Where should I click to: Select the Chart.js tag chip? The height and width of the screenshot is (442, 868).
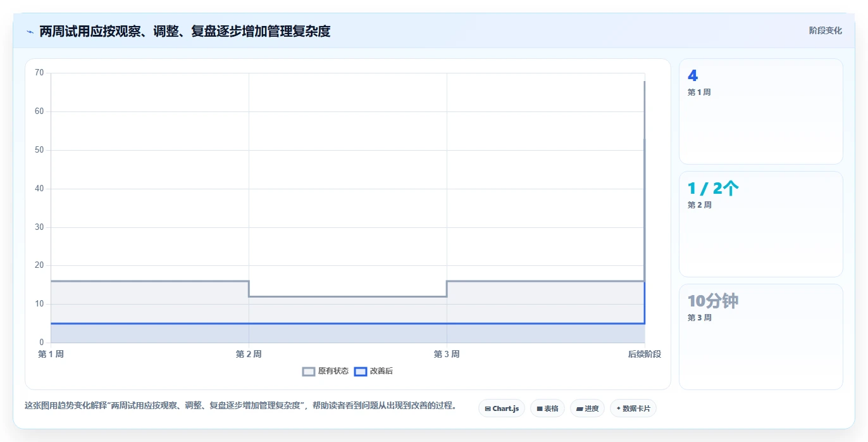pyautogui.click(x=502, y=408)
